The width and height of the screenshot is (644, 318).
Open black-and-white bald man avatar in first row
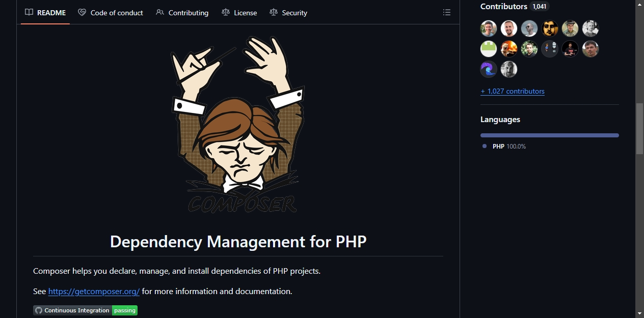pos(591,28)
